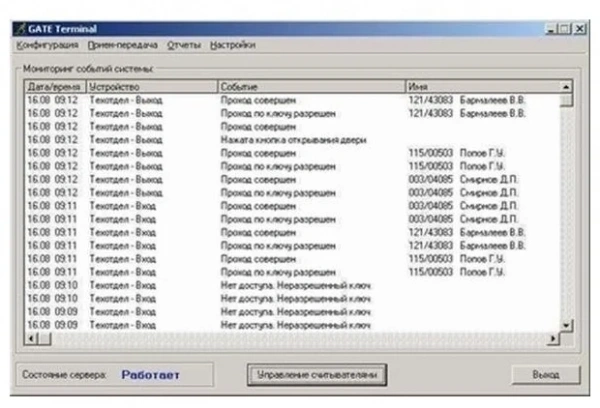Open the Настройки menu

tap(233, 45)
